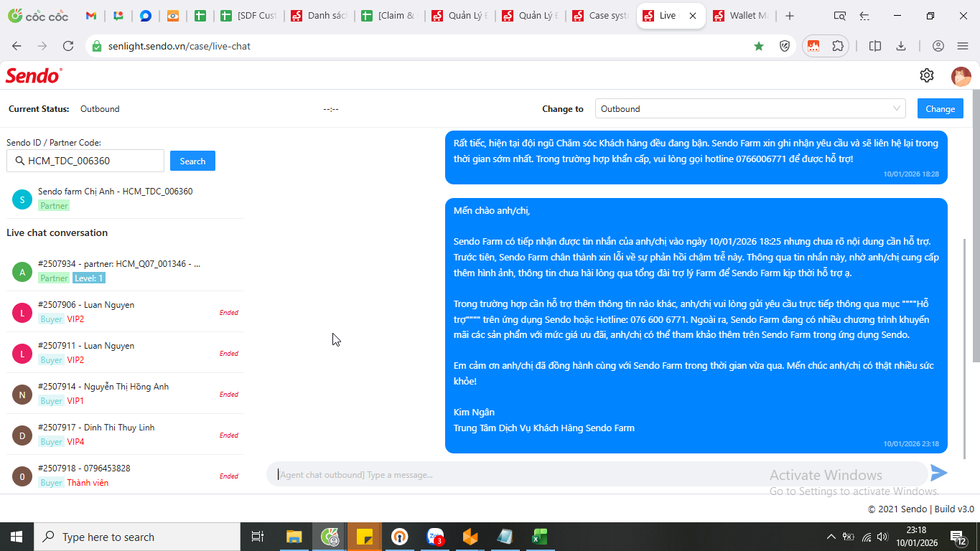980x551 pixels.
Task: Click the Windows taskbar search box
Action: [x=136, y=537]
